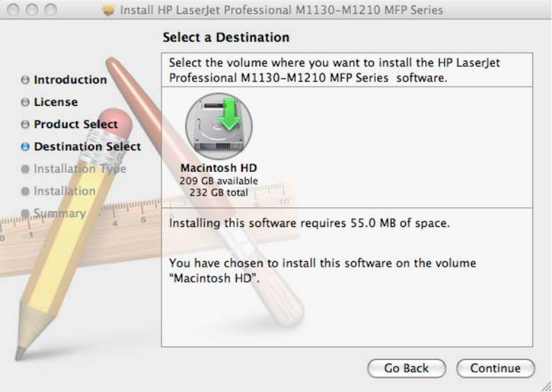Select the Product Select step
Image resolution: width=552 pixels, height=392 pixels.
(76, 124)
